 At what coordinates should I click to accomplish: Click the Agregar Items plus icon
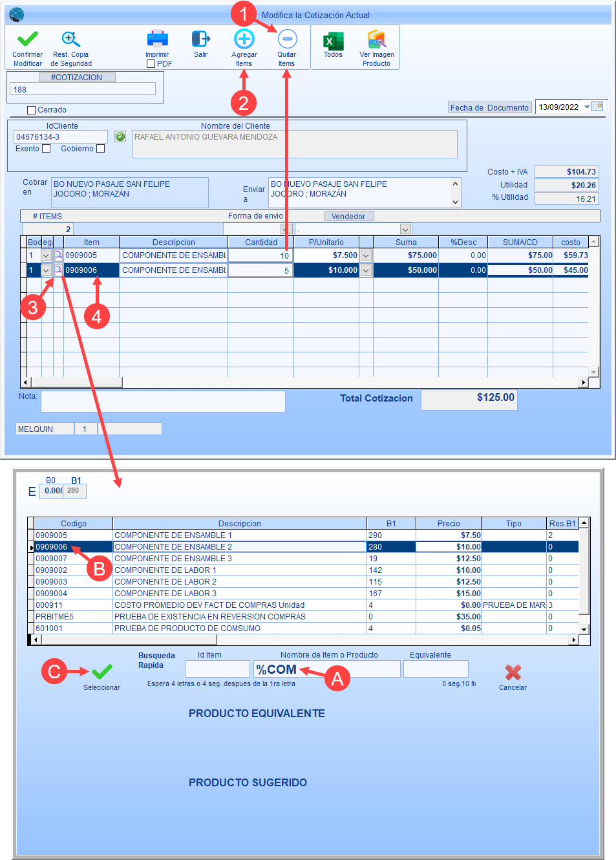[x=244, y=39]
